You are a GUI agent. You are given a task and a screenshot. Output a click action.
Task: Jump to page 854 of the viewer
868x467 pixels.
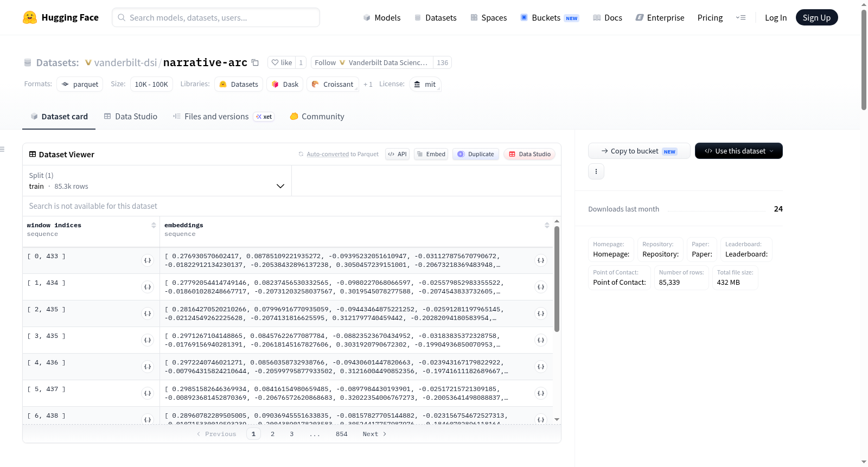click(342, 434)
